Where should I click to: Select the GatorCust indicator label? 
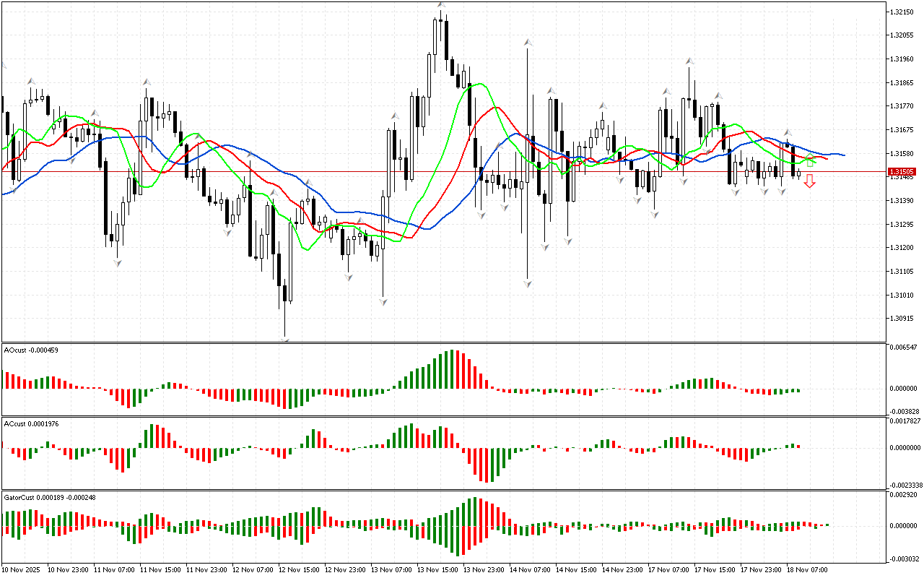click(49, 497)
